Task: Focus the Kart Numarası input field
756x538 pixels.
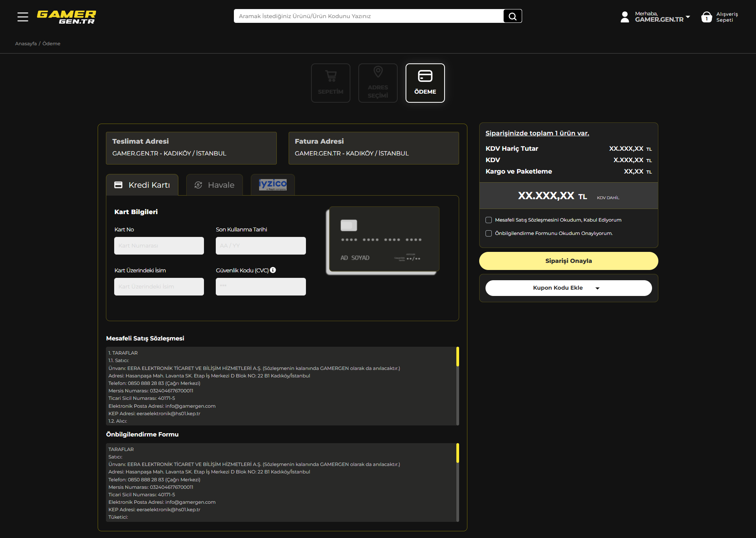Action: 159,246
